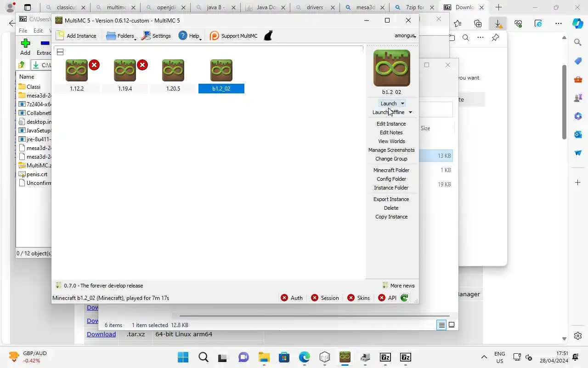Show hidden system tray icons
Image resolution: width=588 pixels, height=368 pixels.
coord(484,357)
